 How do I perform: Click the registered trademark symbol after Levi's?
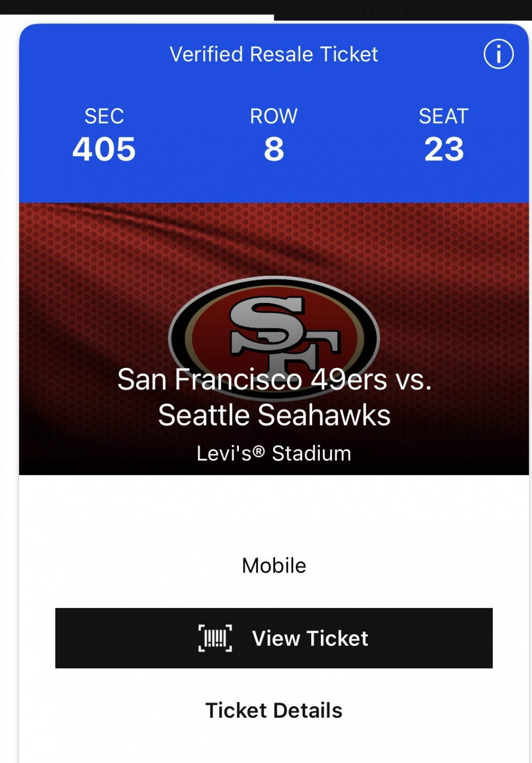click(x=259, y=452)
